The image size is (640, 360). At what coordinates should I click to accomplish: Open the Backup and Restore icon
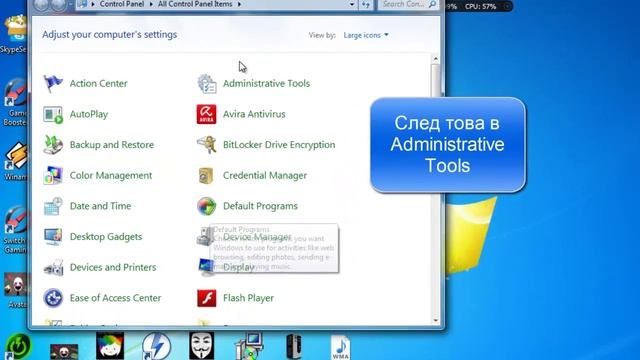pos(53,145)
